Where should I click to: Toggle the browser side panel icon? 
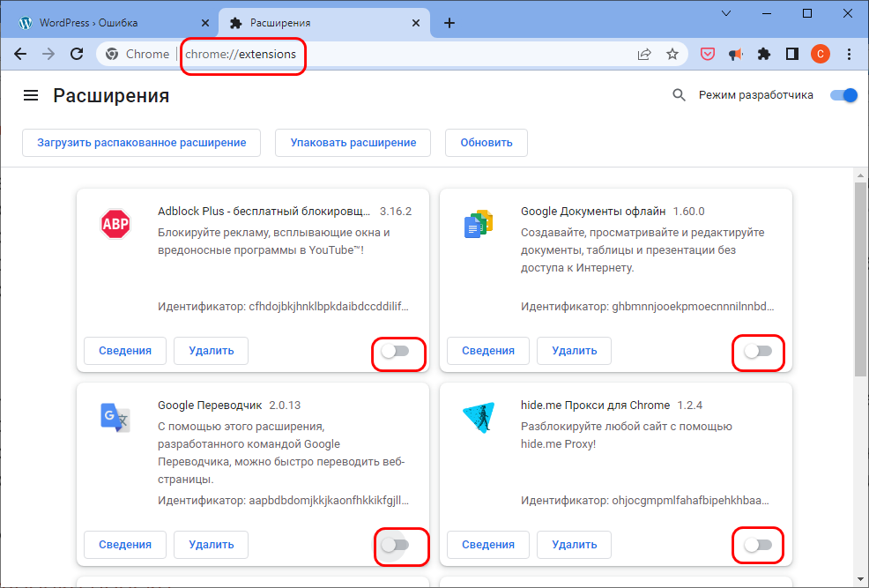(x=791, y=54)
